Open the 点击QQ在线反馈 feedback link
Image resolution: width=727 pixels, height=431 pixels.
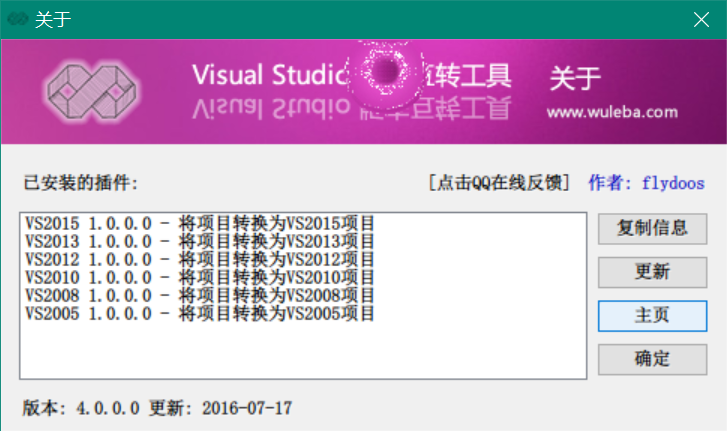[x=499, y=183]
